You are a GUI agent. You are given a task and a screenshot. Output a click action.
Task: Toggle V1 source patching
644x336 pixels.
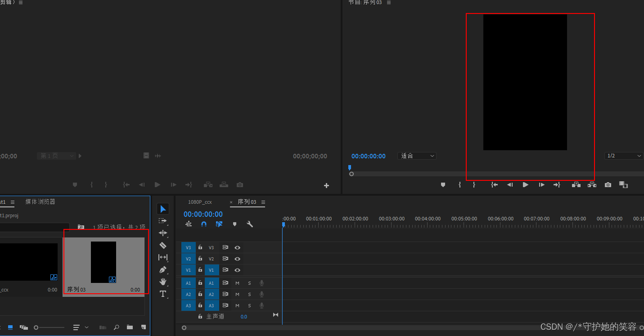coord(188,270)
